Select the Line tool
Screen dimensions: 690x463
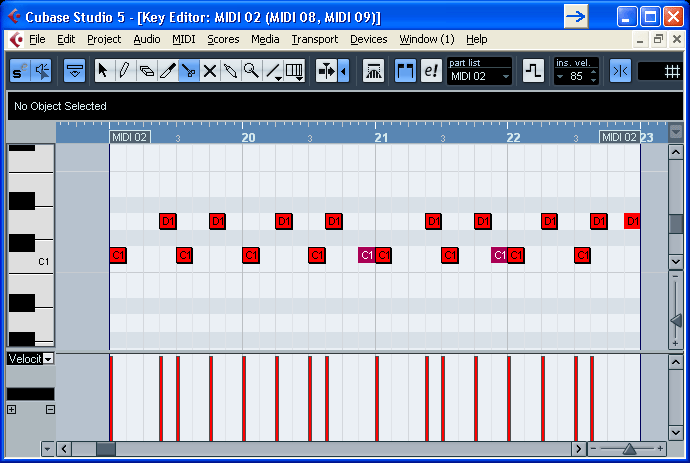(273, 70)
